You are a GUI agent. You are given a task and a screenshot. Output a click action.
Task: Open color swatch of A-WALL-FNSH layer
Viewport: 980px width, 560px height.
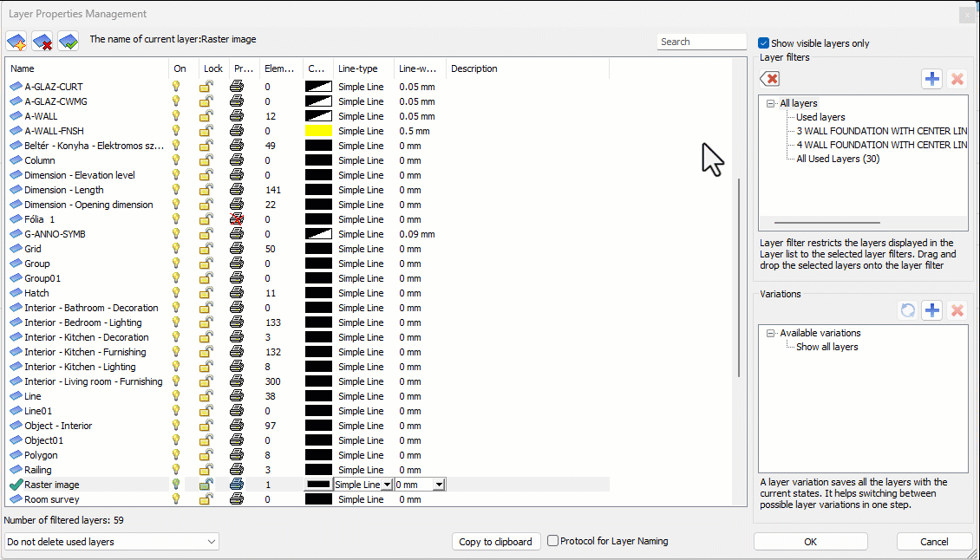318,131
